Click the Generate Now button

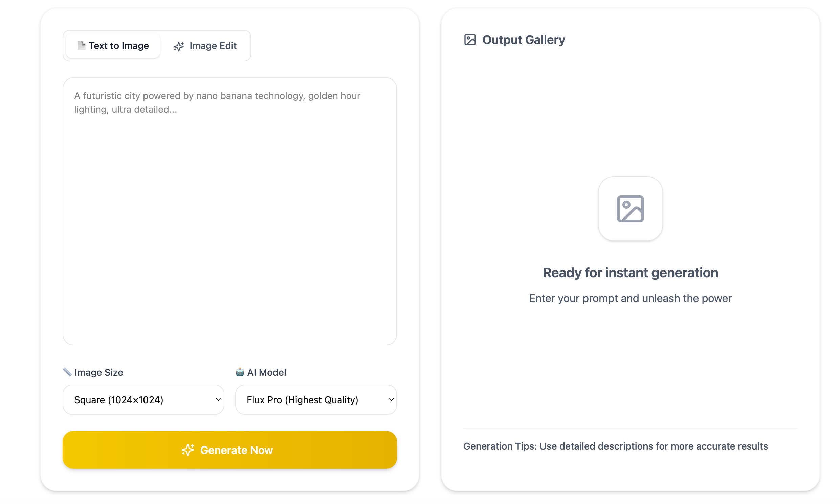pos(229,450)
